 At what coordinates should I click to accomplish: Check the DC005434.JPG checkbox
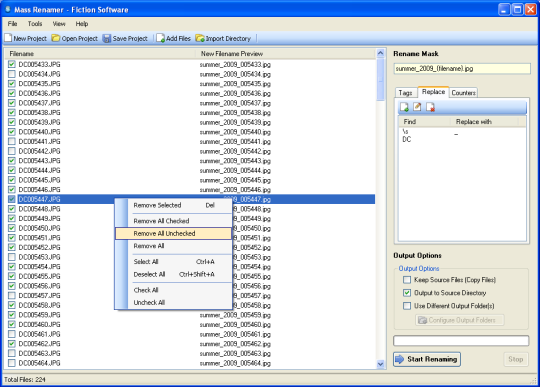[x=12, y=74]
